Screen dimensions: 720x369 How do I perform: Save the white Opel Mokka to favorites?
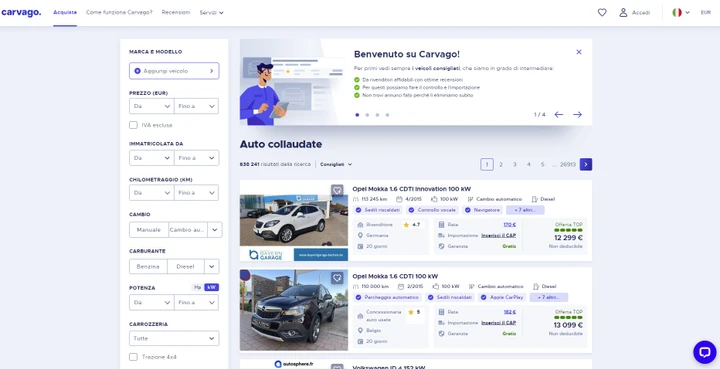pyautogui.click(x=338, y=190)
